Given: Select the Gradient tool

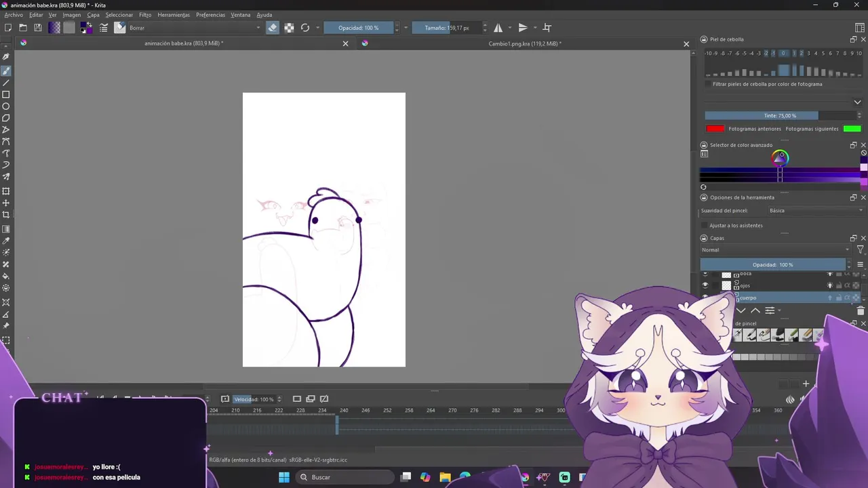Looking at the screenshot, I should (x=6, y=229).
